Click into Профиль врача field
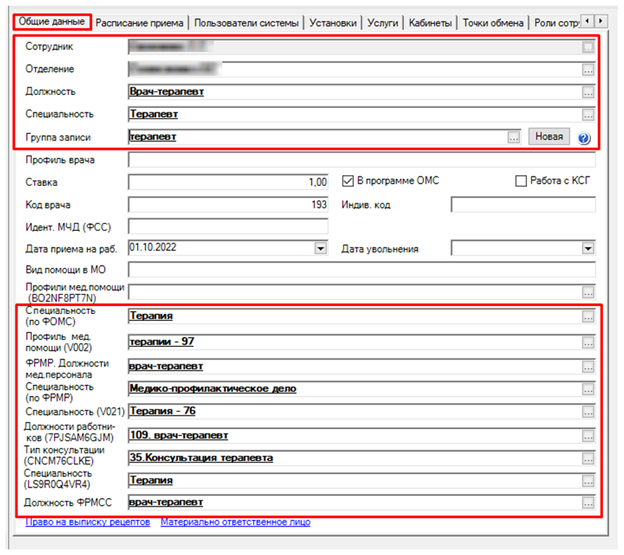 [x=362, y=160]
